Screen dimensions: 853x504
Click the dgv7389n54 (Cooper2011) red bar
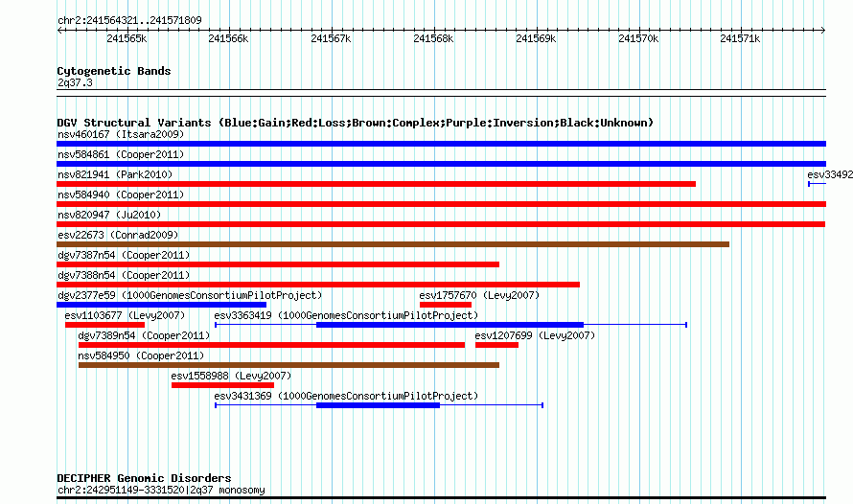point(271,345)
